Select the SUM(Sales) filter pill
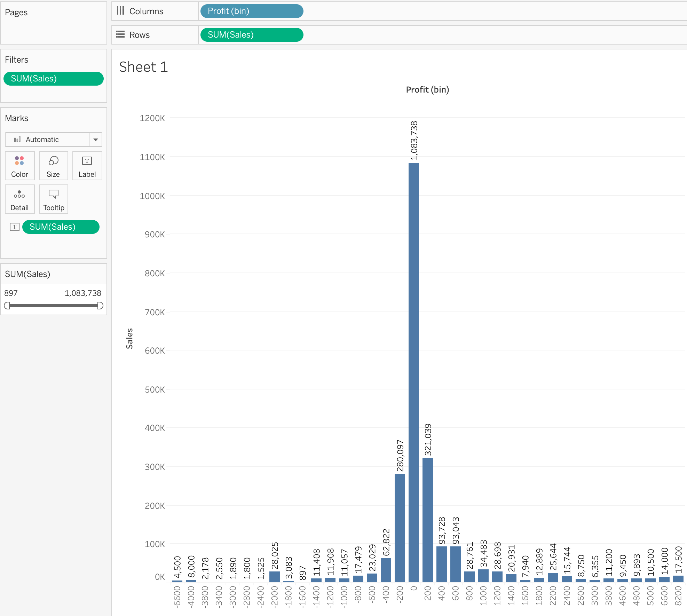Screen dimensions: 687x616 tap(53, 78)
